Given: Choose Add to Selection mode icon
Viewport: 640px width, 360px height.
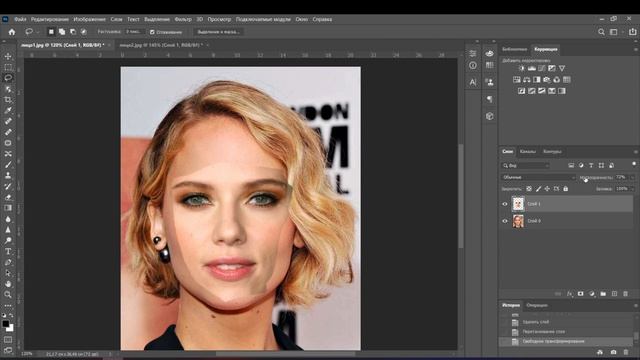Looking at the screenshot, I should (x=62, y=31).
